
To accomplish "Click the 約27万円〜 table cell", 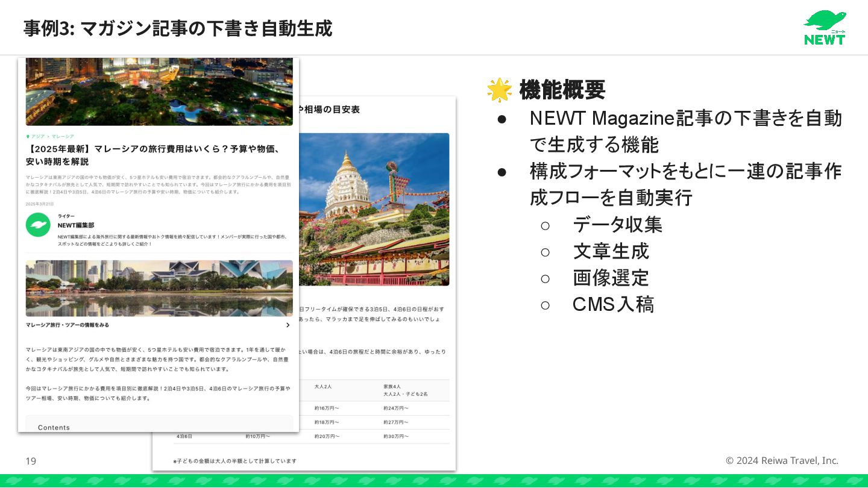I will (395, 422).
